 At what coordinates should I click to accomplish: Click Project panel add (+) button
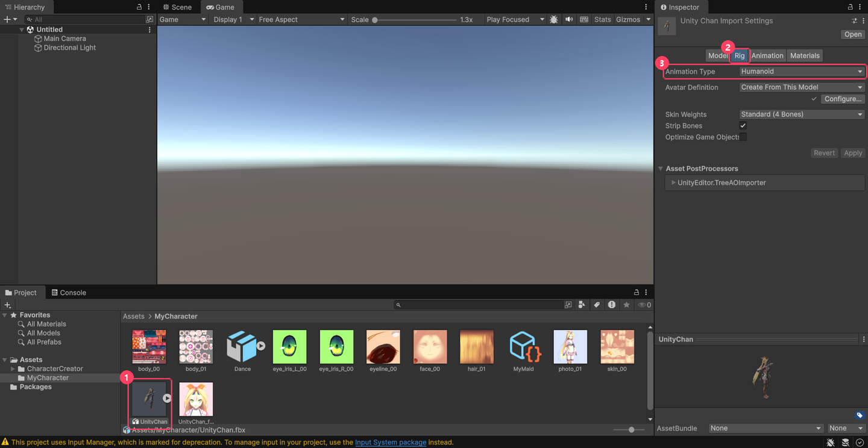[7, 305]
